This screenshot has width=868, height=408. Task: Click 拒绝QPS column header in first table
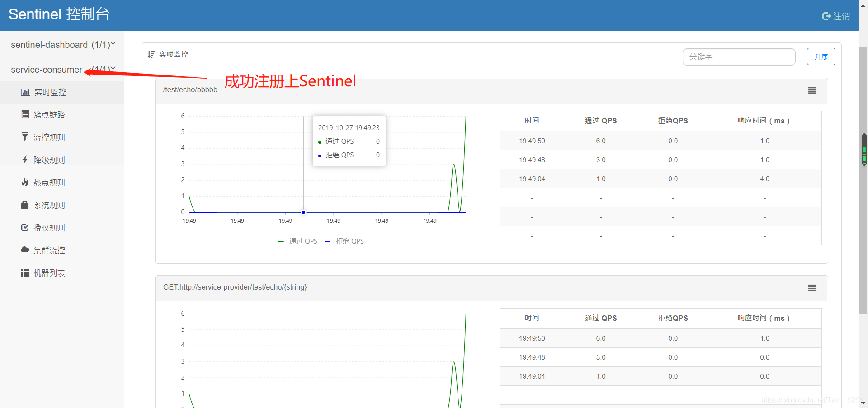[673, 121]
